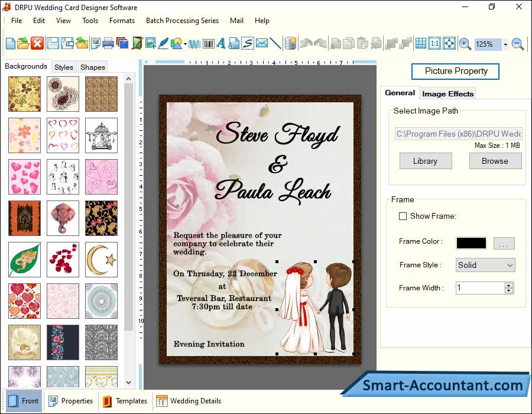Click the Frame Width value field
The width and height of the screenshot is (532, 414).
click(481, 288)
